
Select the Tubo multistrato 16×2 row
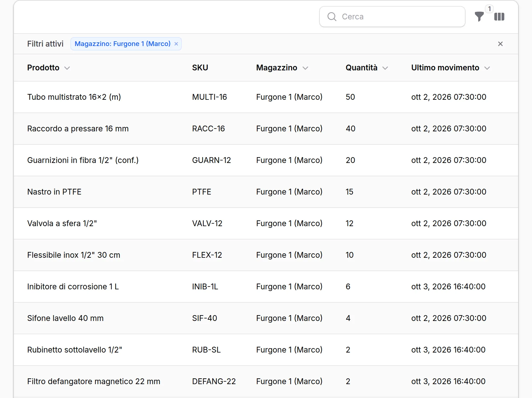click(x=266, y=97)
